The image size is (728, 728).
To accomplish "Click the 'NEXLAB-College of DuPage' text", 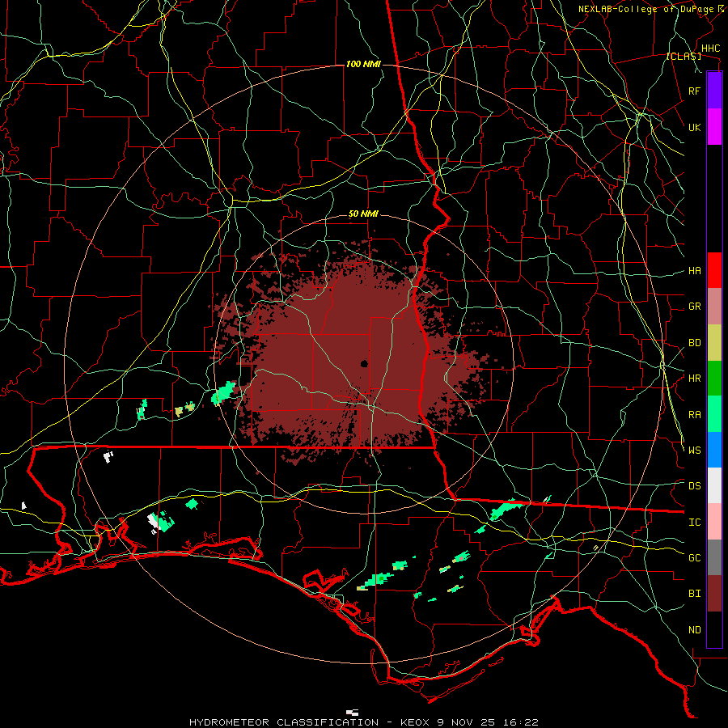I will coord(645,9).
